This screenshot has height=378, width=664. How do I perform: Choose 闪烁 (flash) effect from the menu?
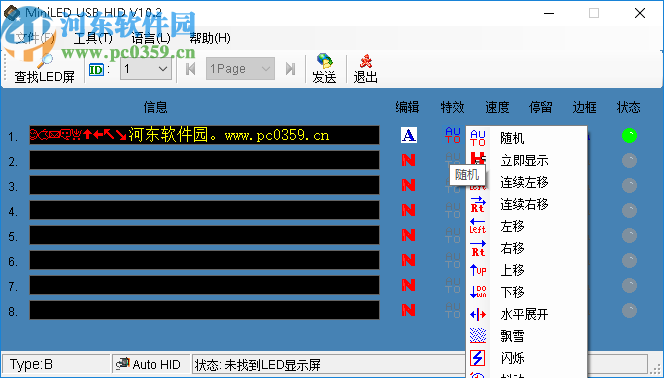[526, 359]
